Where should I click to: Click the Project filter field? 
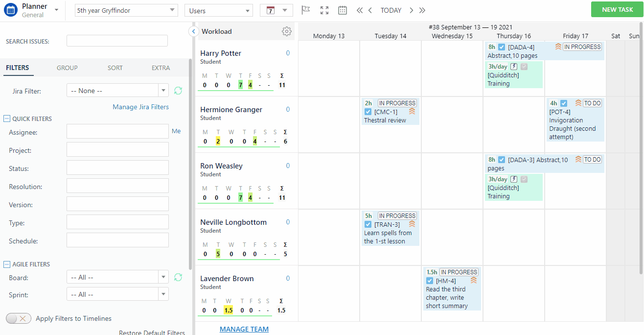click(x=117, y=149)
